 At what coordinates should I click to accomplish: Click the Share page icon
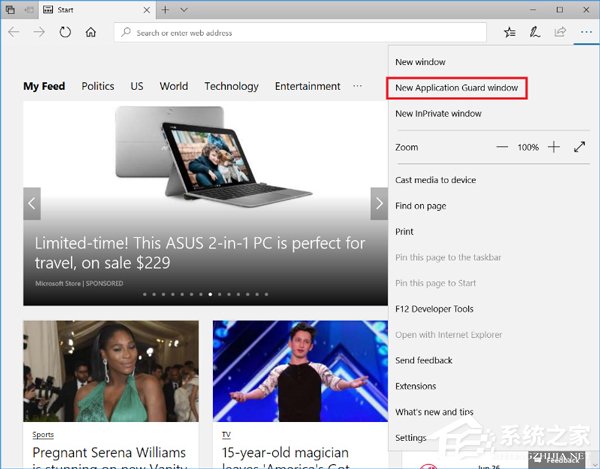click(x=560, y=32)
